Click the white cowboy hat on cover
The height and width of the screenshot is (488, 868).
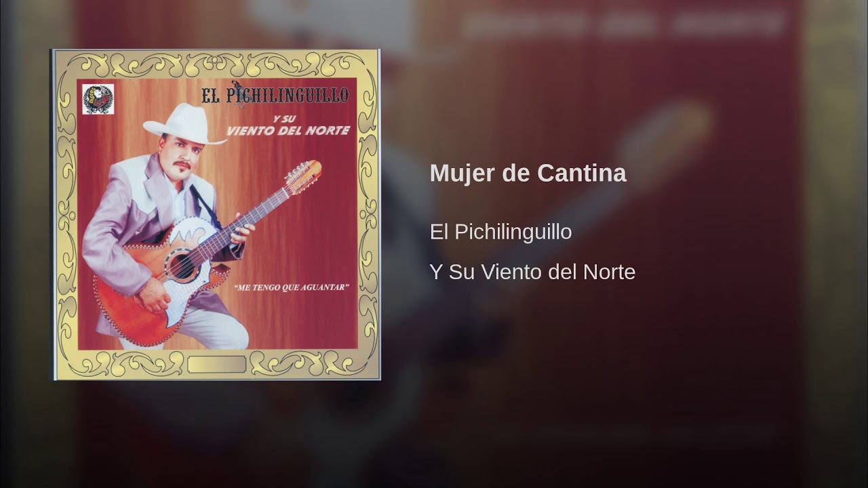coord(183,124)
